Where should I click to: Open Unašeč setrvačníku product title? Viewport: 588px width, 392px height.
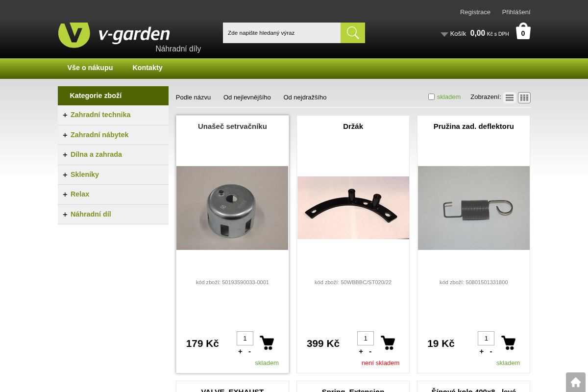(232, 126)
